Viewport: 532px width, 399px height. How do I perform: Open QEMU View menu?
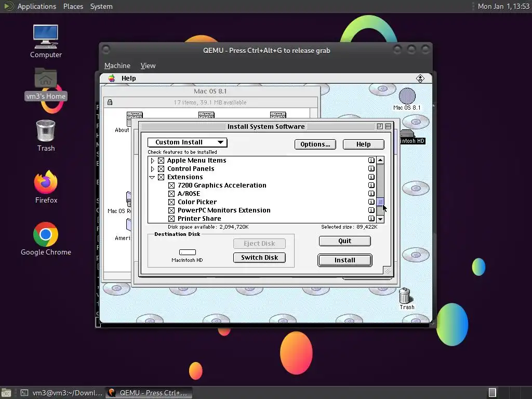point(148,66)
